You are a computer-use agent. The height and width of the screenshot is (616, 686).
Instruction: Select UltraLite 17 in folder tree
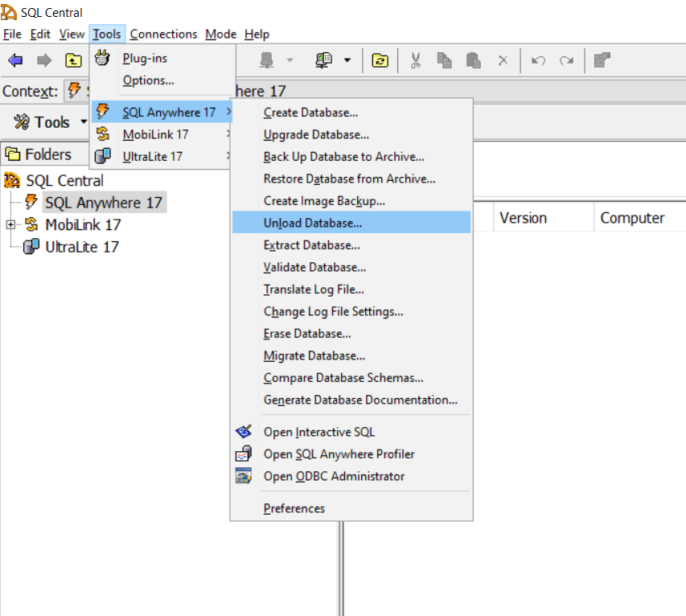click(x=82, y=247)
